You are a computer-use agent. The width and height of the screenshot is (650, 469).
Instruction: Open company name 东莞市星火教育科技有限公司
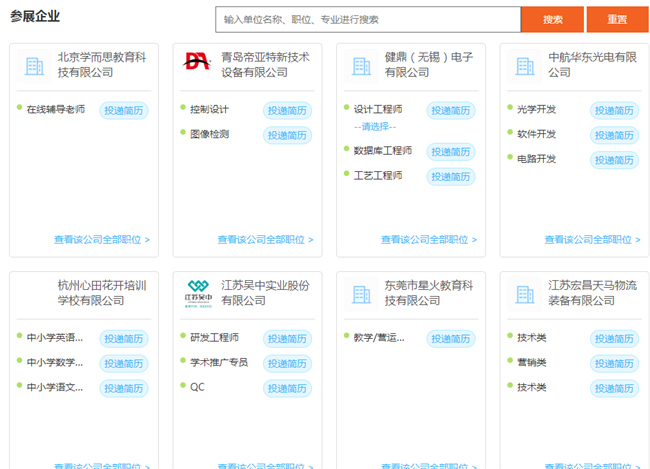[x=429, y=293]
